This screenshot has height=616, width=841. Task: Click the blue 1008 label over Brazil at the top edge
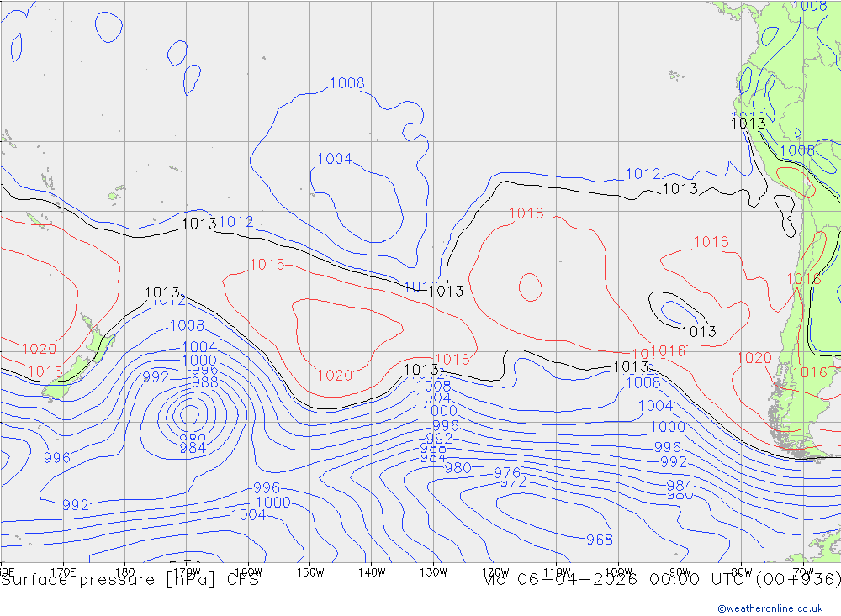tap(810, 6)
